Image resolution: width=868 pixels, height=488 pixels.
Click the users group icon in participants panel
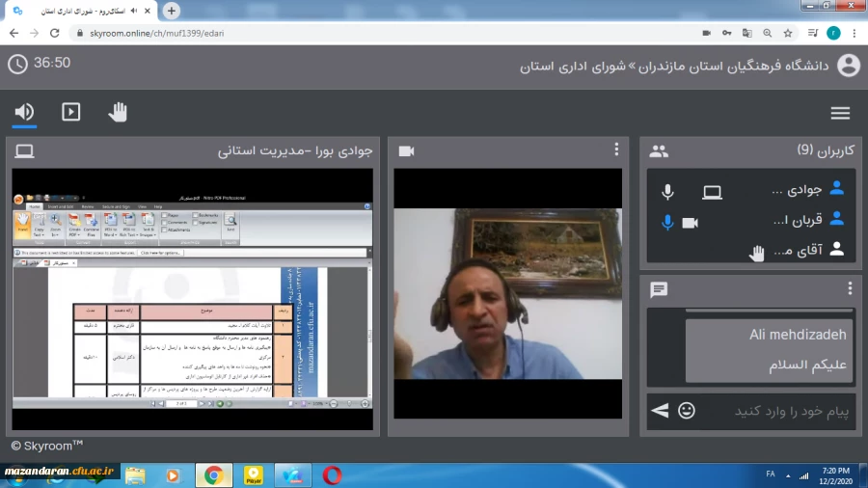coord(659,150)
